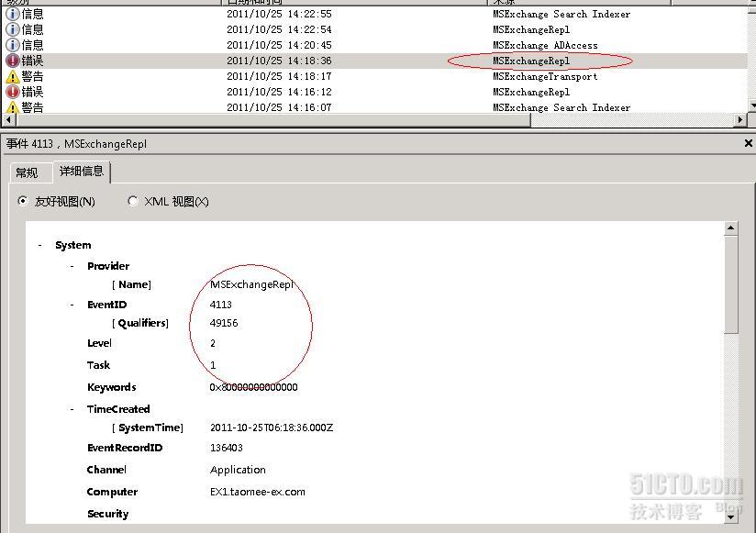
Task: Click the Channel label
Action: pyautogui.click(x=106, y=470)
